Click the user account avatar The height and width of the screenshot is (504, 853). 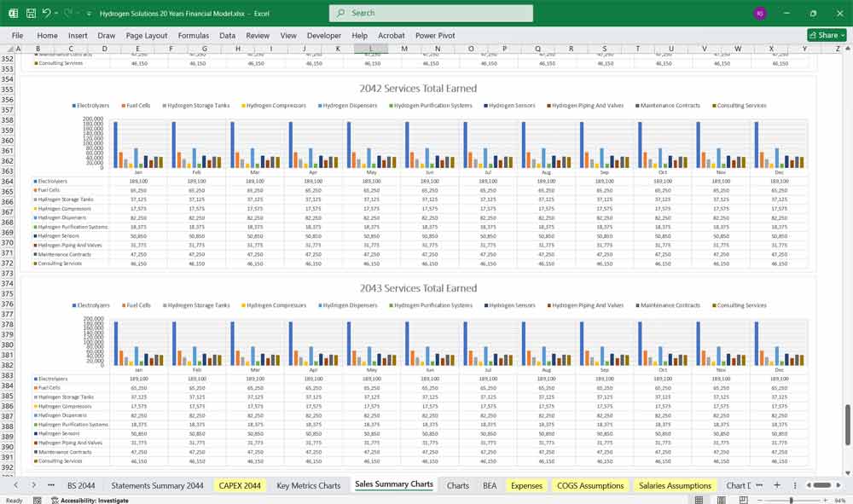click(760, 14)
